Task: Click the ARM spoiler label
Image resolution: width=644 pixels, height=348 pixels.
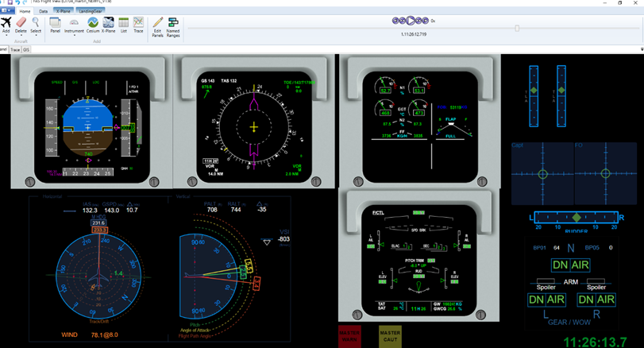Action: 570,282
